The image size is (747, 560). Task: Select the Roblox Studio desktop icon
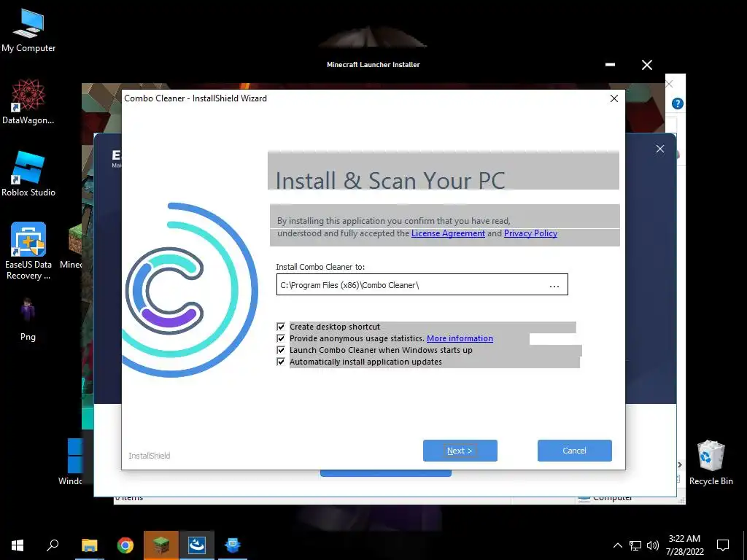28,174
